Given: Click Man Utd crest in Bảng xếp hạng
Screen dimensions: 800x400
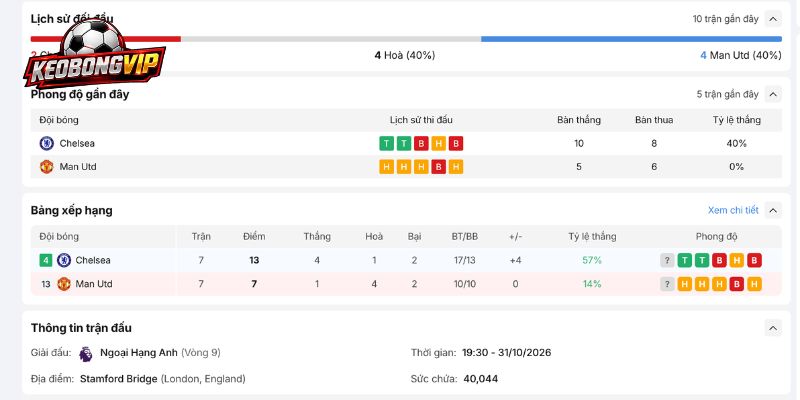Looking at the screenshot, I should tap(64, 284).
